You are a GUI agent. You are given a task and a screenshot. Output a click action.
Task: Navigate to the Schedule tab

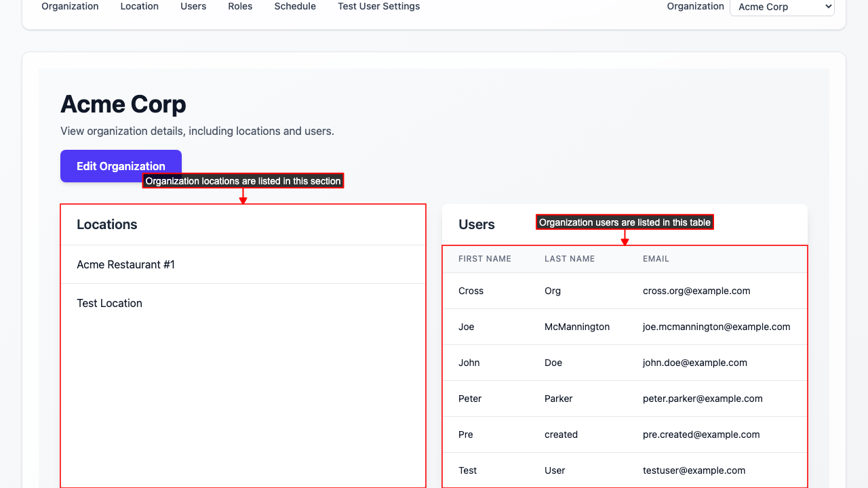coord(295,7)
